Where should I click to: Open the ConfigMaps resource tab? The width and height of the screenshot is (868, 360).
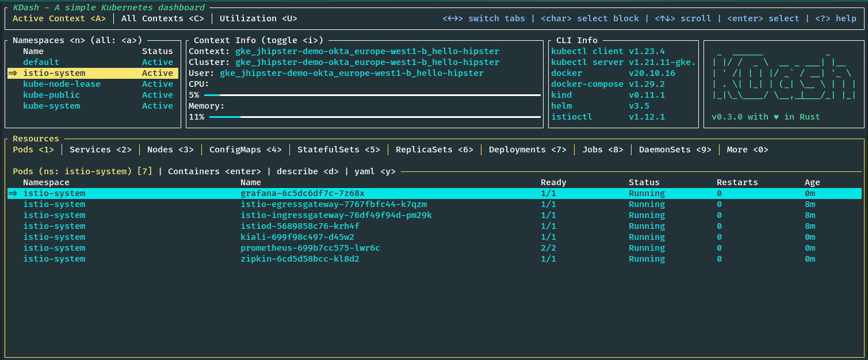(245, 150)
